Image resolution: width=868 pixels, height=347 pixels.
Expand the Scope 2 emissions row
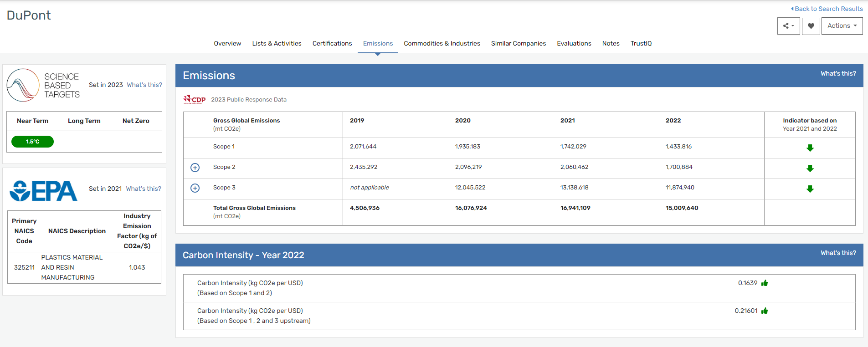tap(195, 168)
